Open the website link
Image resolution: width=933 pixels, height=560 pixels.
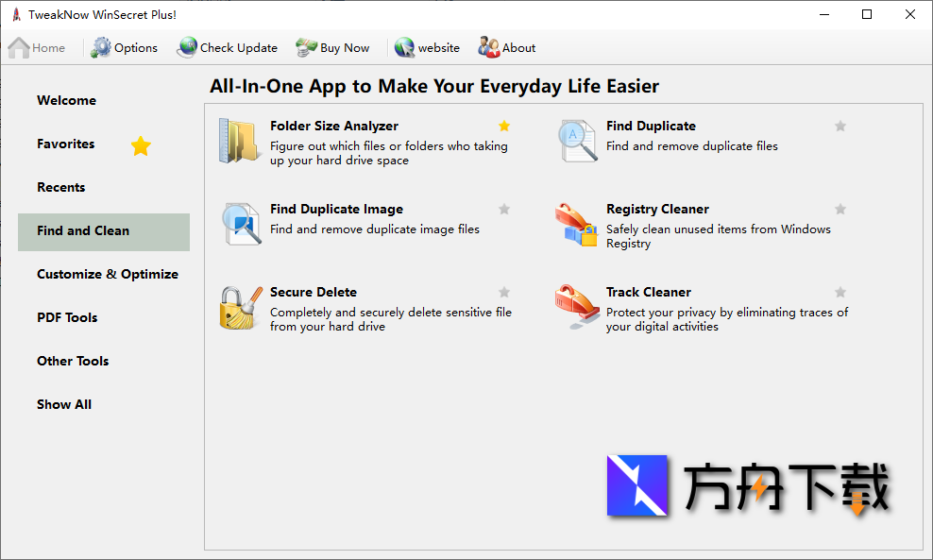coord(428,46)
